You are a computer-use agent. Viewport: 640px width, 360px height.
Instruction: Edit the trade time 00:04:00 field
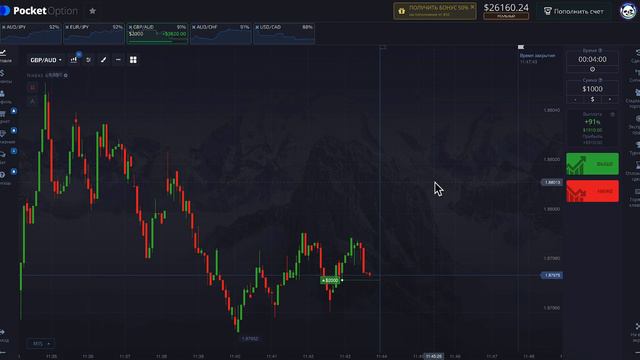point(592,60)
